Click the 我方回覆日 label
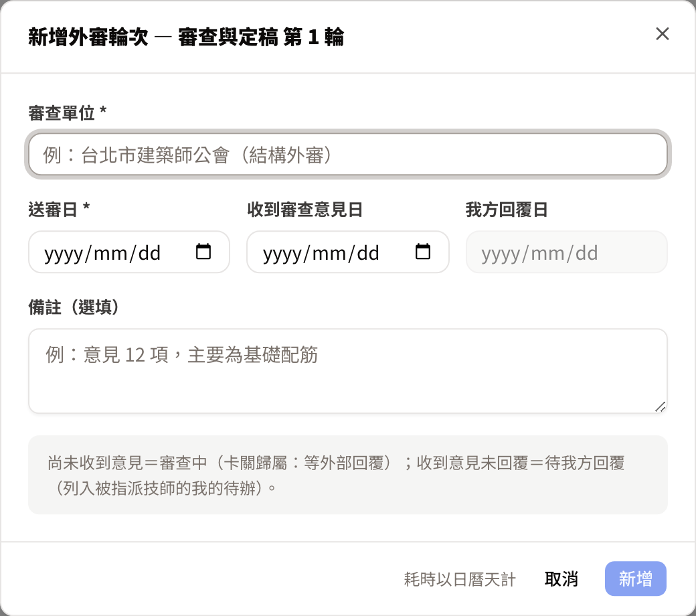This screenshot has width=696, height=616. tap(507, 209)
